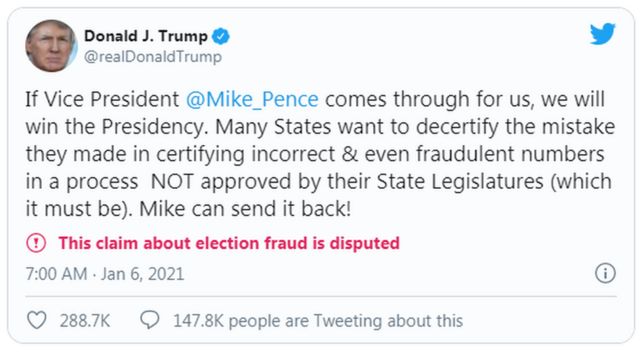Open the round profile avatar photo
640x360 pixels.
51,46
